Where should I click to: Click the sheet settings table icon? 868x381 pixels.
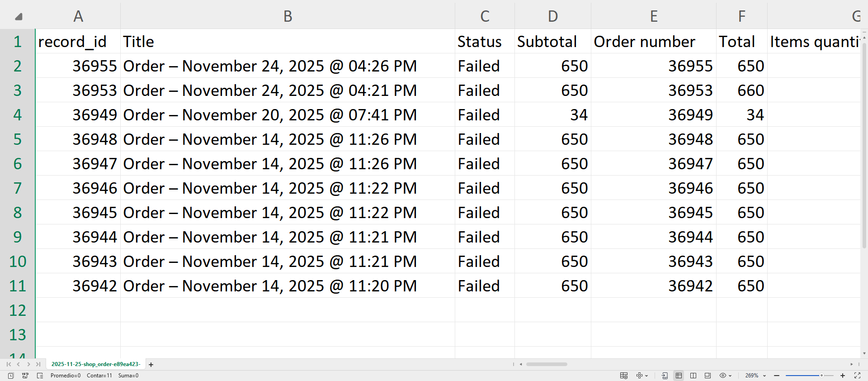[624, 376]
